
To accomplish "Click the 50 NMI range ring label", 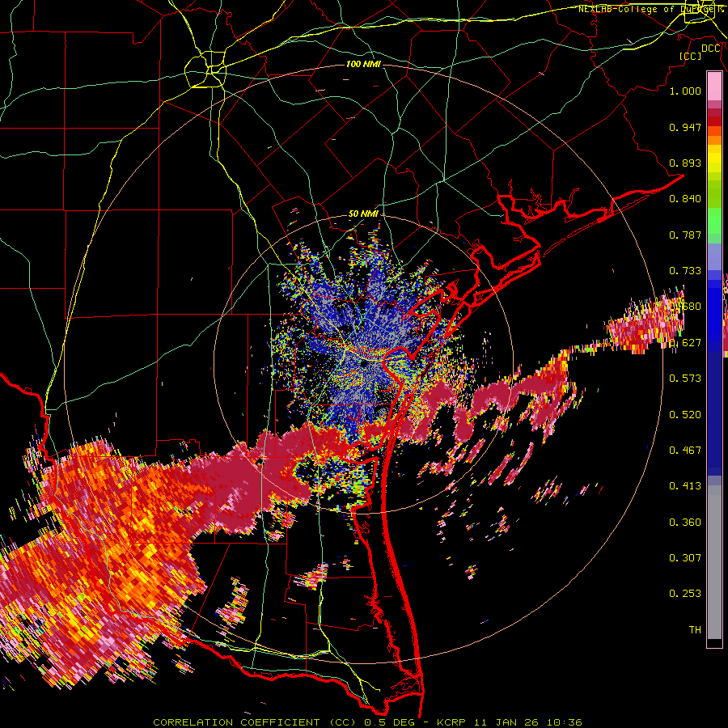I will coord(363,214).
